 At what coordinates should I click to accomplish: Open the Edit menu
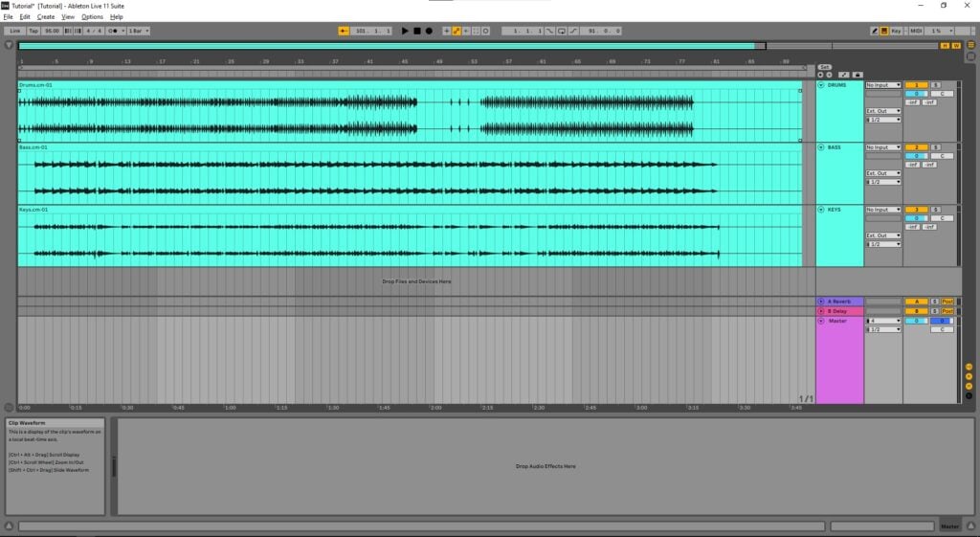pos(25,17)
